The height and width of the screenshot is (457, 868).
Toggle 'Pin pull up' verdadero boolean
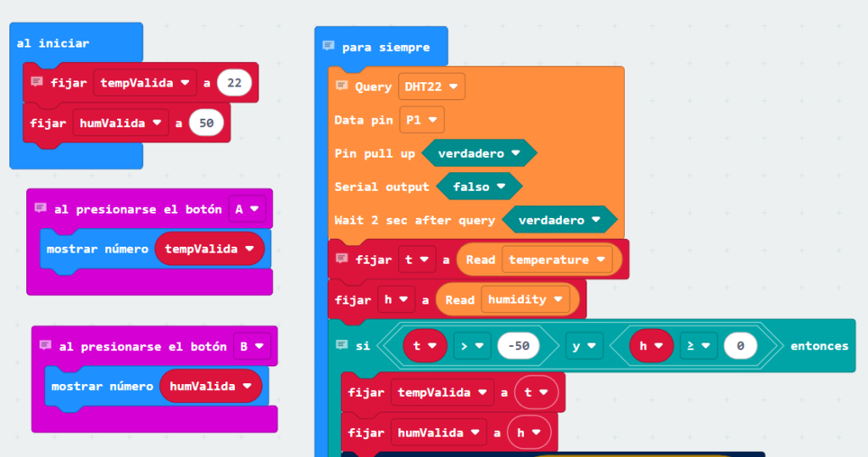pyautogui.click(x=479, y=153)
